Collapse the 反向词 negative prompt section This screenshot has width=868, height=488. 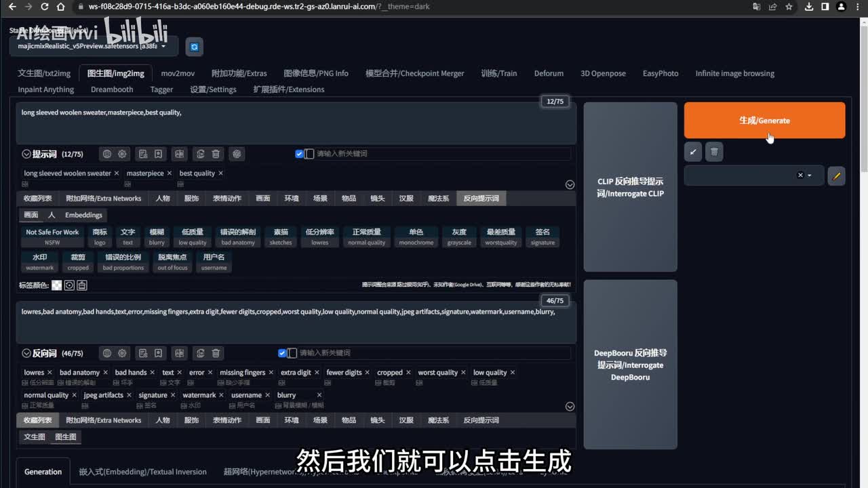click(x=26, y=353)
